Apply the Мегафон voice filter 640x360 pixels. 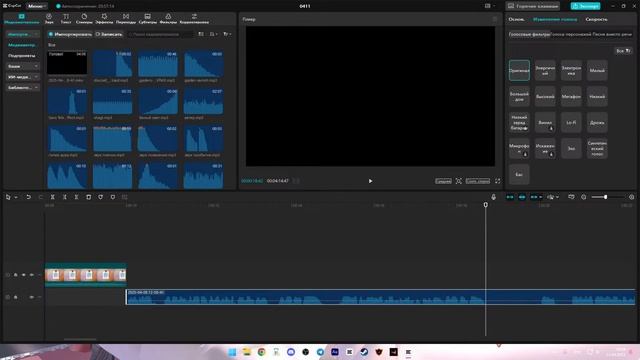pyautogui.click(x=571, y=97)
